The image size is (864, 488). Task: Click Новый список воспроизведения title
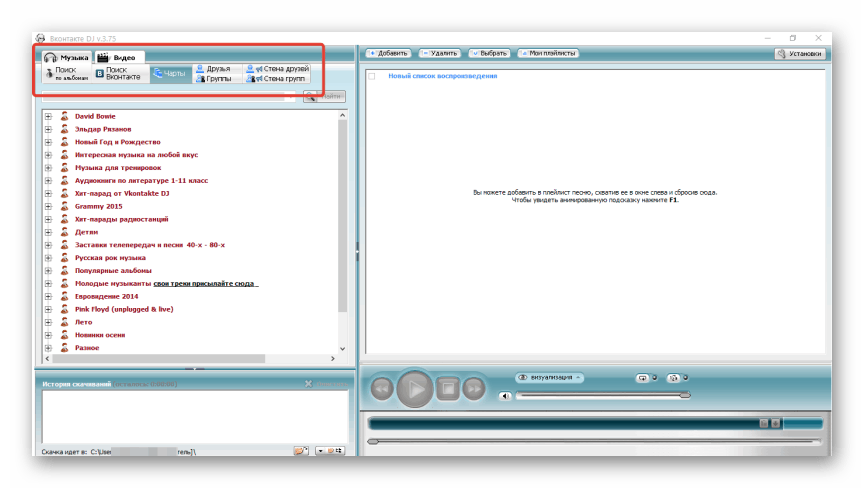tap(442, 76)
